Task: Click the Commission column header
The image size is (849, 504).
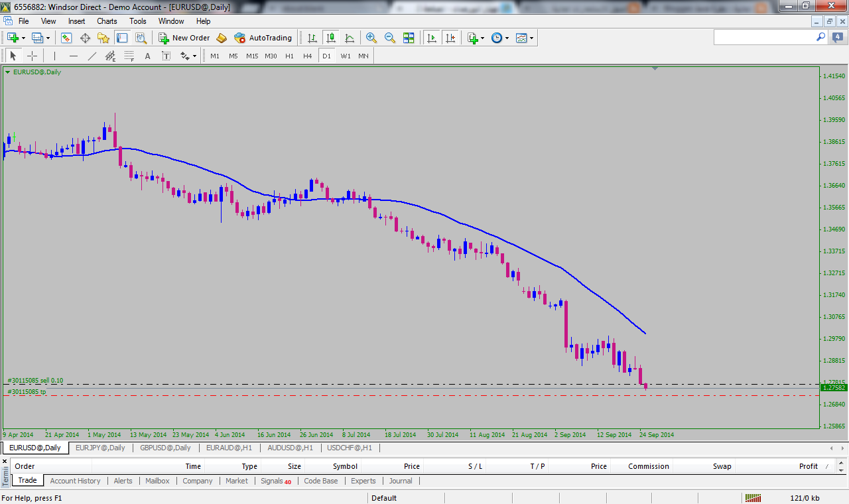Action: 649,466
